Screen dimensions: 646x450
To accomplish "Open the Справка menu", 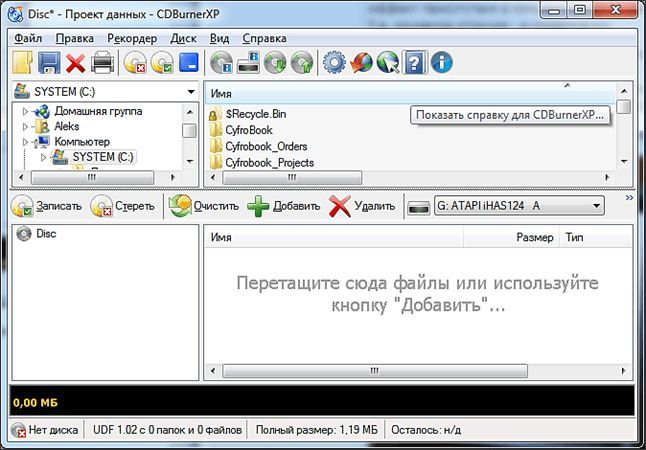I will coord(264,38).
